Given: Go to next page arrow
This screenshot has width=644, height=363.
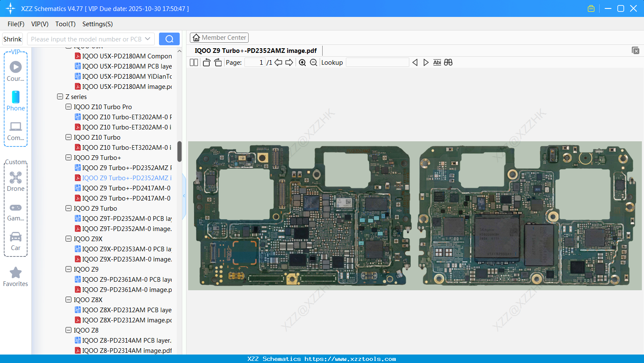Looking at the screenshot, I should point(289,63).
